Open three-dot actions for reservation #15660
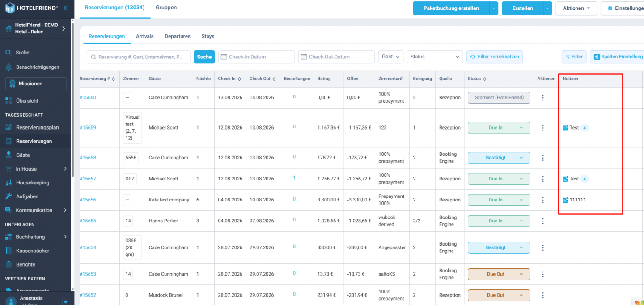Image resolution: width=644 pixels, height=305 pixels. click(543, 97)
